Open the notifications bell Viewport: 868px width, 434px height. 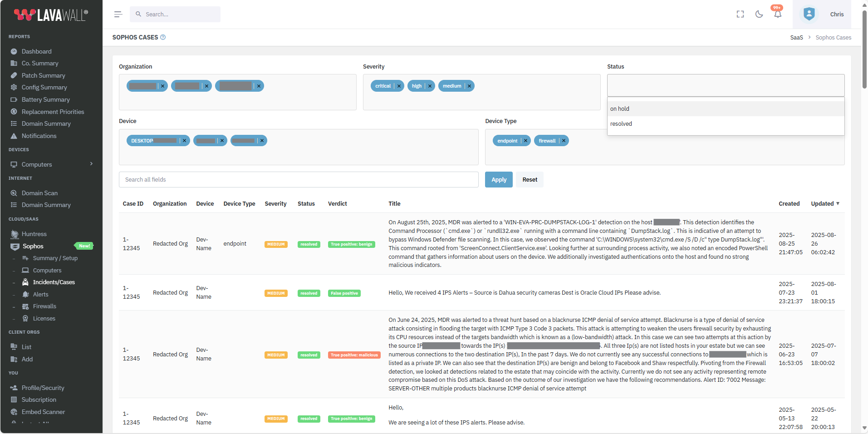(x=777, y=14)
